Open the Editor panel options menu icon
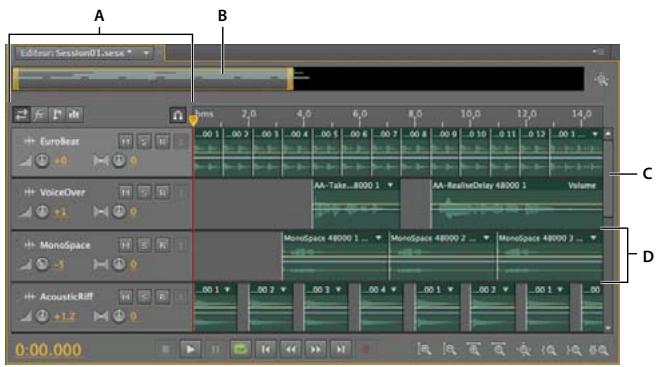The width and height of the screenshot is (659, 367). 598,52
